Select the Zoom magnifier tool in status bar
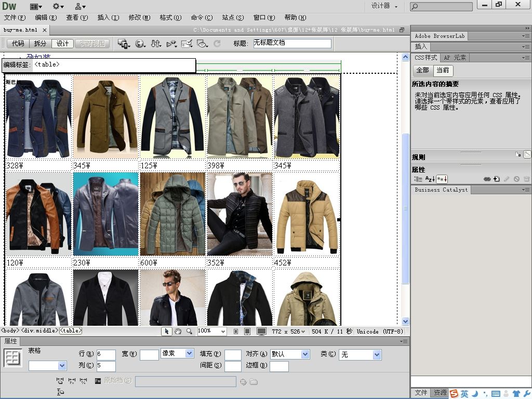532x399 pixels. coord(189,331)
